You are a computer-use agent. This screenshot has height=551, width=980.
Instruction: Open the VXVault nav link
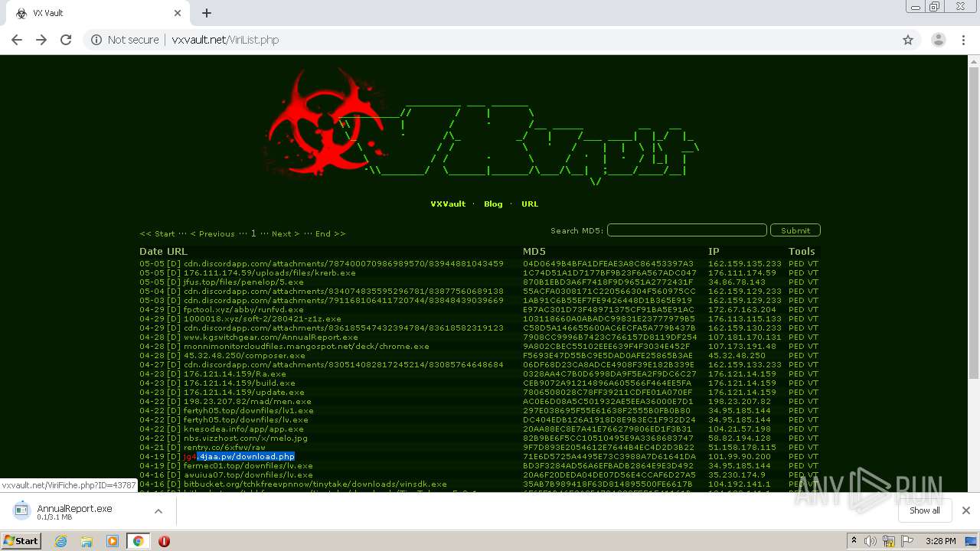[448, 204]
